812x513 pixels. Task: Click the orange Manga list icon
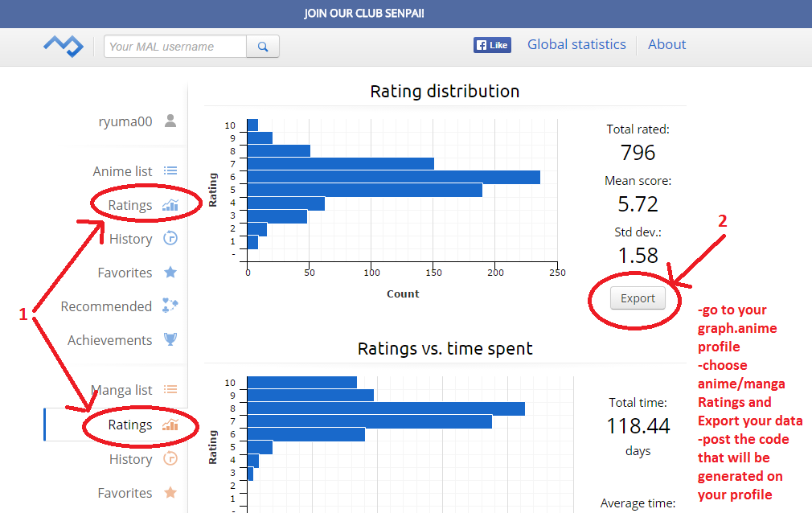pyautogui.click(x=170, y=390)
